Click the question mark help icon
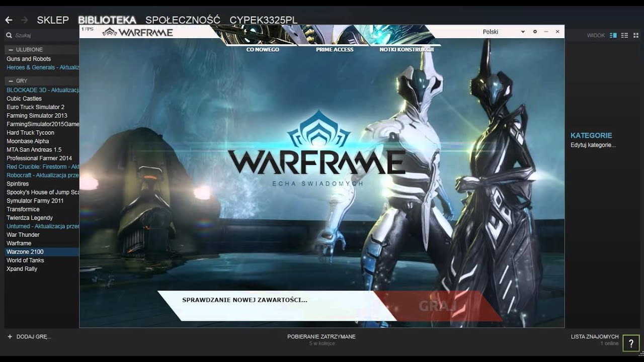Screen dimensions: 644x362 click(631, 343)
